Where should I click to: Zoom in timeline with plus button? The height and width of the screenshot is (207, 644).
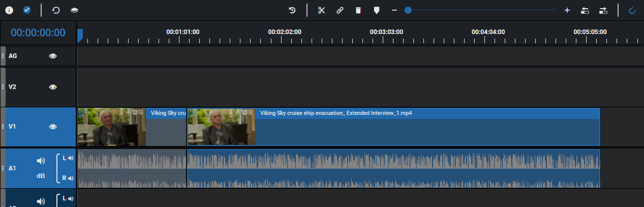(567, 10)
